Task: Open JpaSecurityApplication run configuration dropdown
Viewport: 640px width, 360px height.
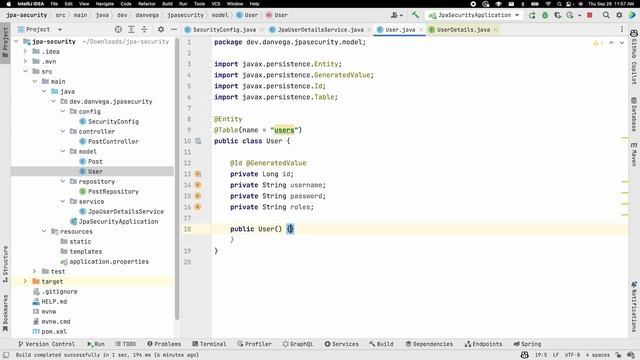Action: point(474,15)
